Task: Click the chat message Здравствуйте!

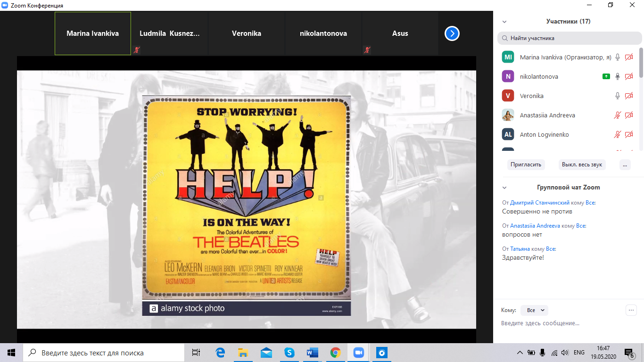Action: [523, 258]
